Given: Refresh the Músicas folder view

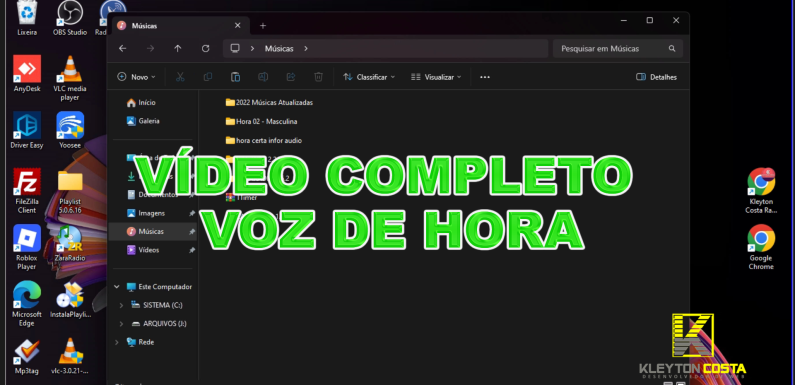Looking at the screenshot, I should tap(205, 49).
